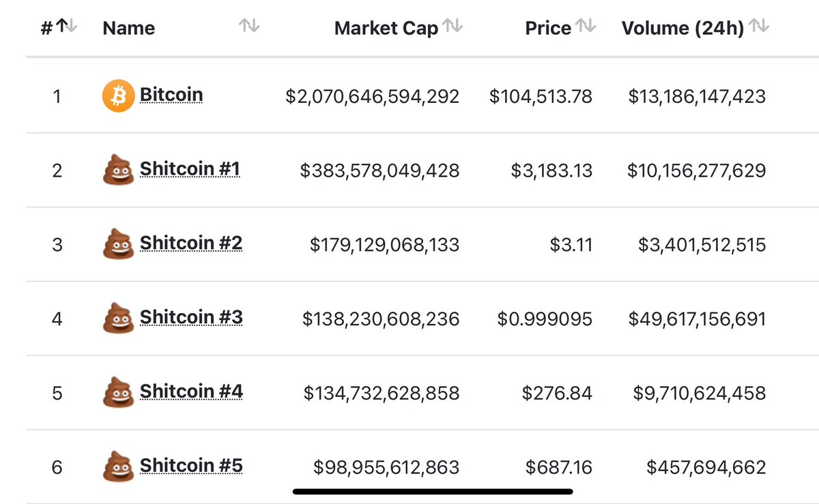The height and width of the screenshot is (504, 819).
Task: Click the Shitcoin #2 poop emoji icon
Action: click(x=117, y=244)
